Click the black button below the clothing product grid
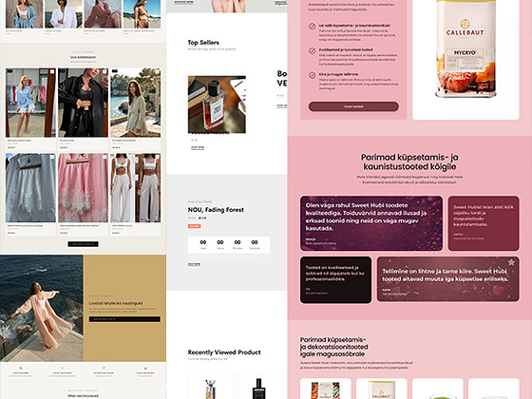The image size is (532, 399). point(84,244)
